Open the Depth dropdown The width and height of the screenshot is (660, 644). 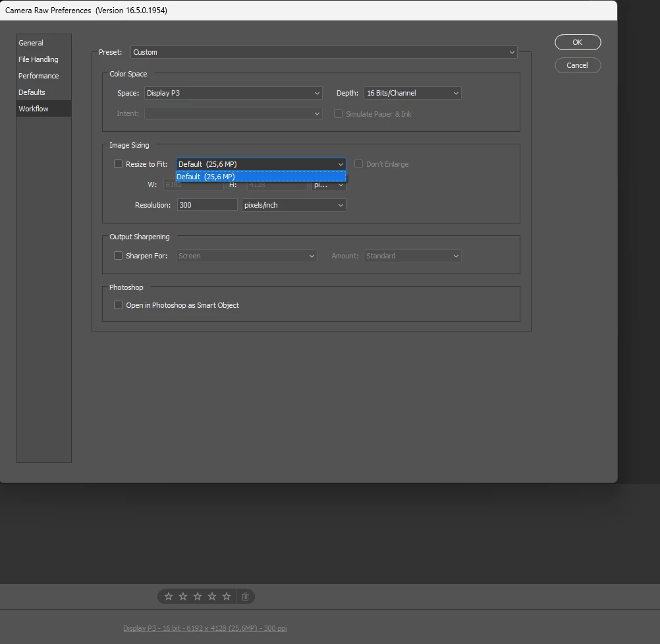tap(412, 93)
